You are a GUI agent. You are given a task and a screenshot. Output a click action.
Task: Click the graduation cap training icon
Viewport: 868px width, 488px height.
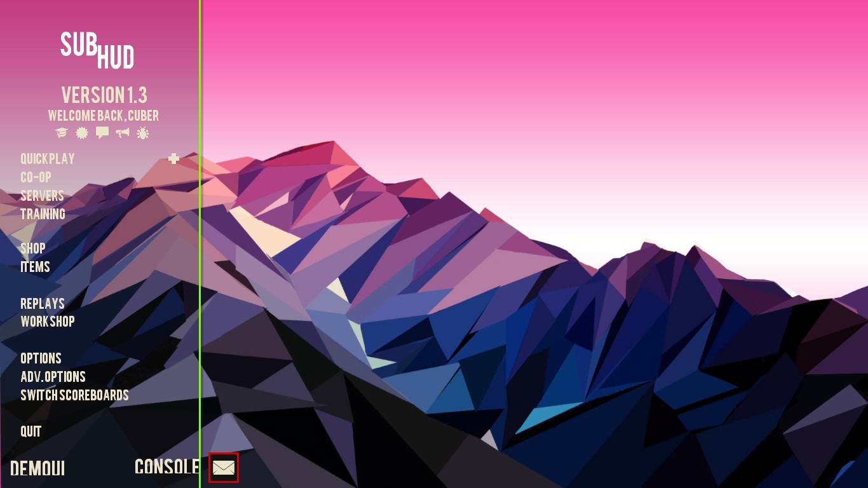pyautogui.click(x=61, y=133)
